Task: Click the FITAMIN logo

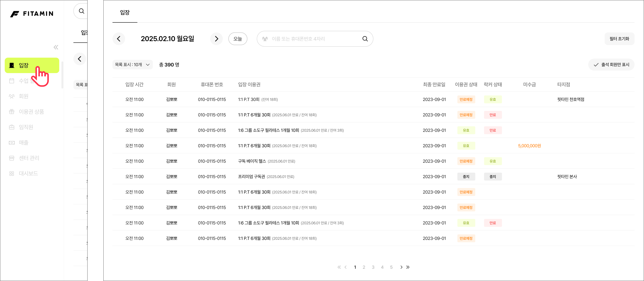Action: click(32, 14)
